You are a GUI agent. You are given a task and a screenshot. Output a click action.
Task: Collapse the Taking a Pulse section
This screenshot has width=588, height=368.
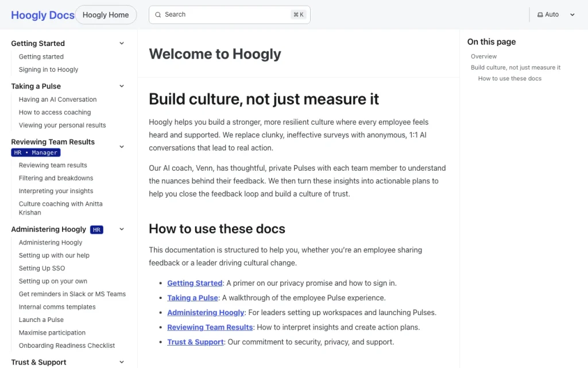122,86
